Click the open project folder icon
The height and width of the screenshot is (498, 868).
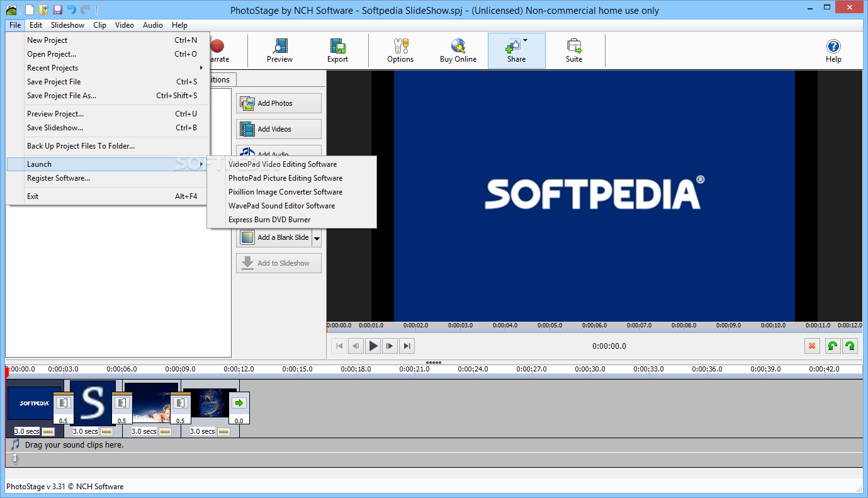pyautogui.click(x=43, y=9)
